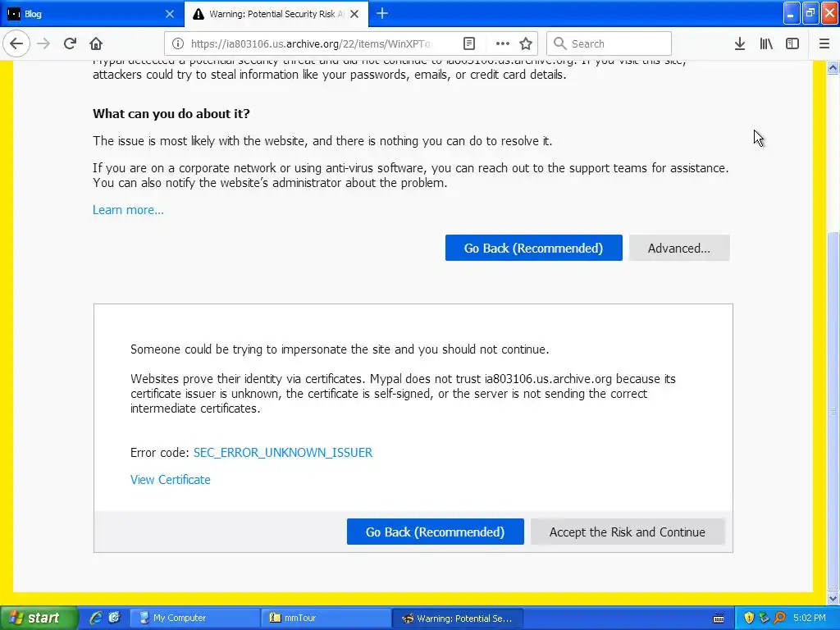Click the forward navigation arrow

pos(43,43)
